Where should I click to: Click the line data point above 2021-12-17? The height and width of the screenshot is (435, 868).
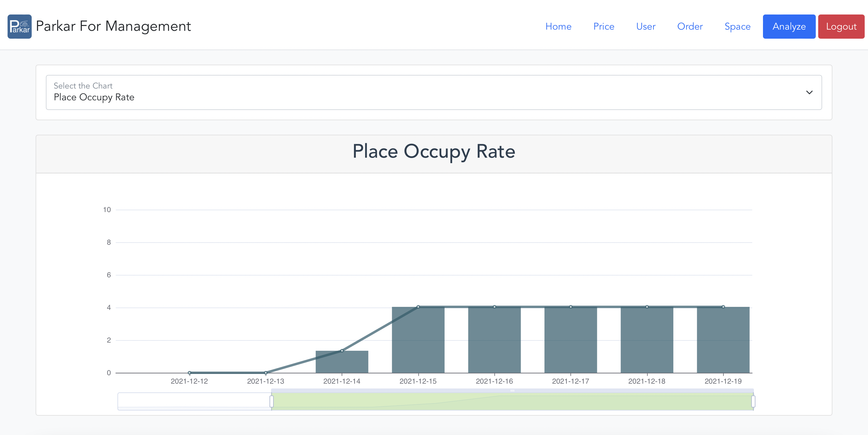click(x=570, y=307)
